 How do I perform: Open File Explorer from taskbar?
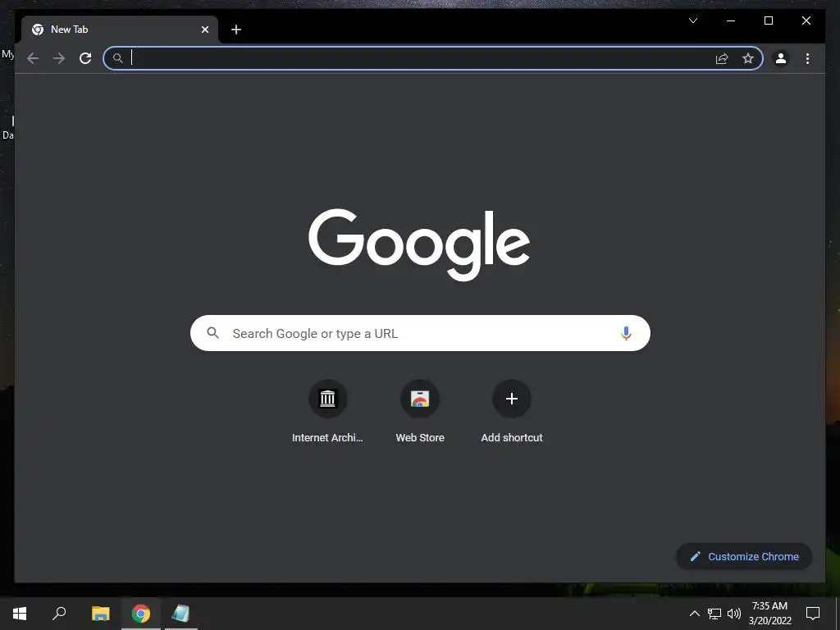click(x=100, y=614)
